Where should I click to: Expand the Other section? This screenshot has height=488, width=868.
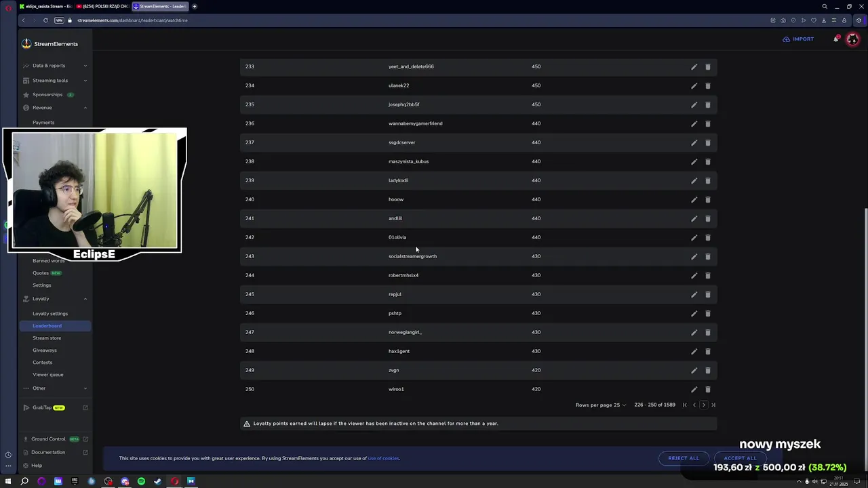[55, 388]
